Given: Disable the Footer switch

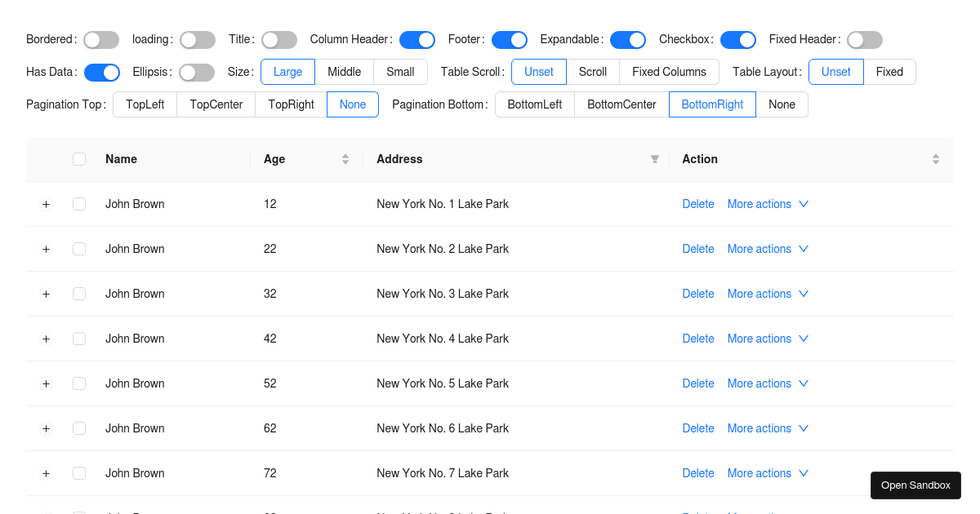Looking at the screenshot, I should (510, 40).
